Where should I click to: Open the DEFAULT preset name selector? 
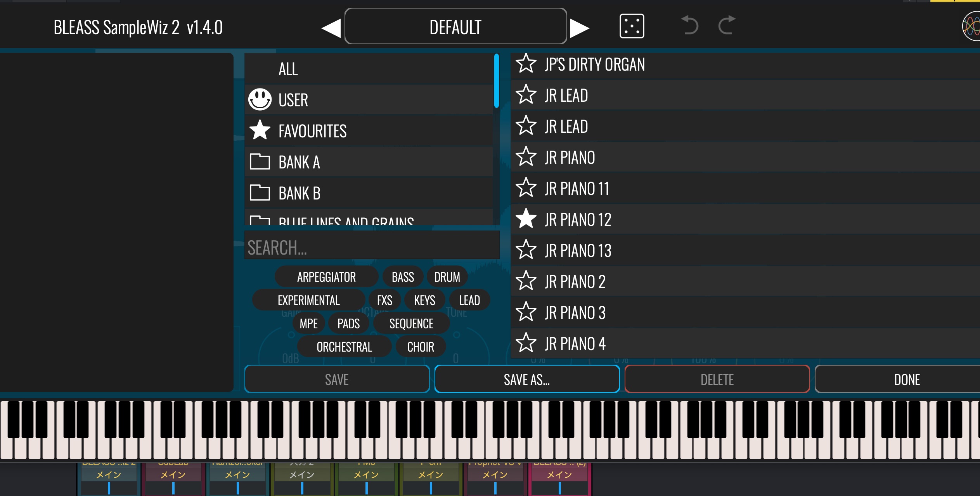pyautogui.click(x=455, y=26)
